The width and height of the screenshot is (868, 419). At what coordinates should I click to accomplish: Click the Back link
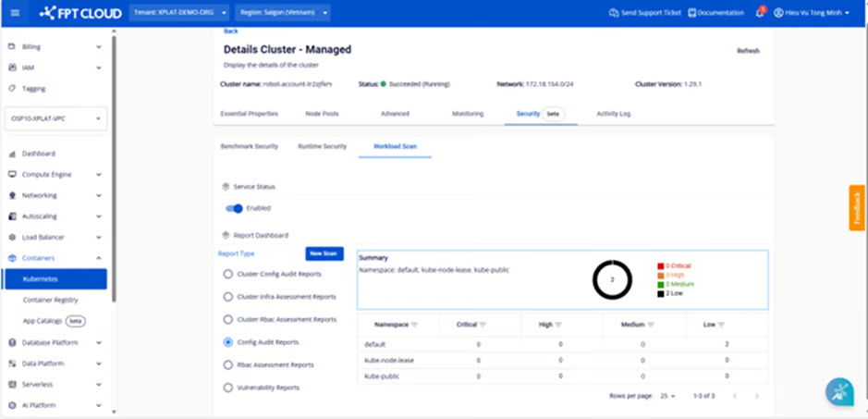coord(230,31)
